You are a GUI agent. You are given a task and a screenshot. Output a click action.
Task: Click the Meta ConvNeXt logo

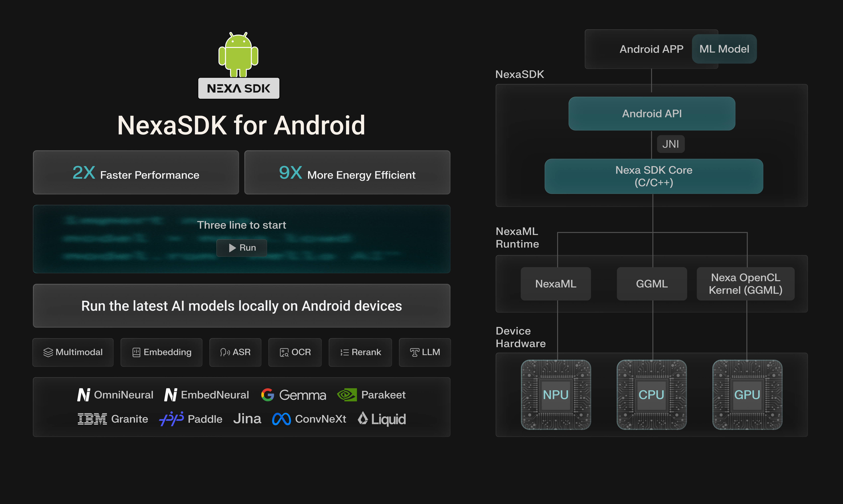pos(281,419)
